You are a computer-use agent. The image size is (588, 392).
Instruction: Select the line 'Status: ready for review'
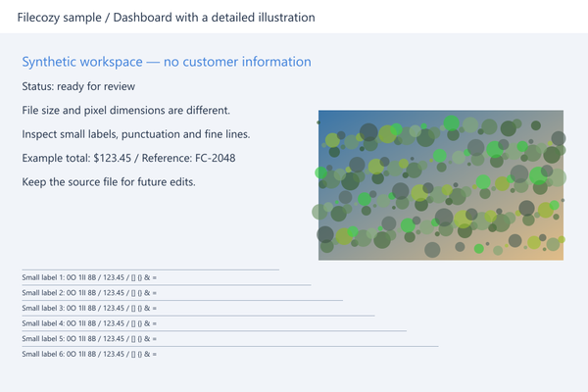click(78, 86)
